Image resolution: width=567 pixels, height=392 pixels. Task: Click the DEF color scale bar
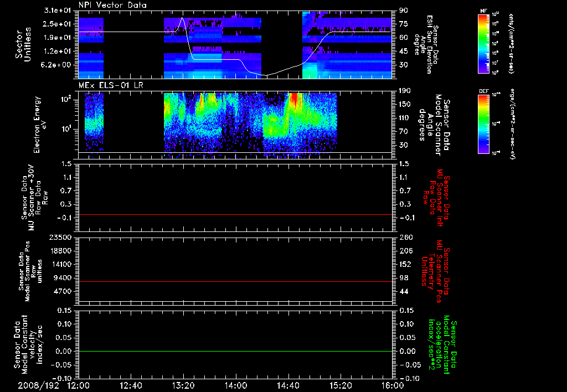click(484, 125)
